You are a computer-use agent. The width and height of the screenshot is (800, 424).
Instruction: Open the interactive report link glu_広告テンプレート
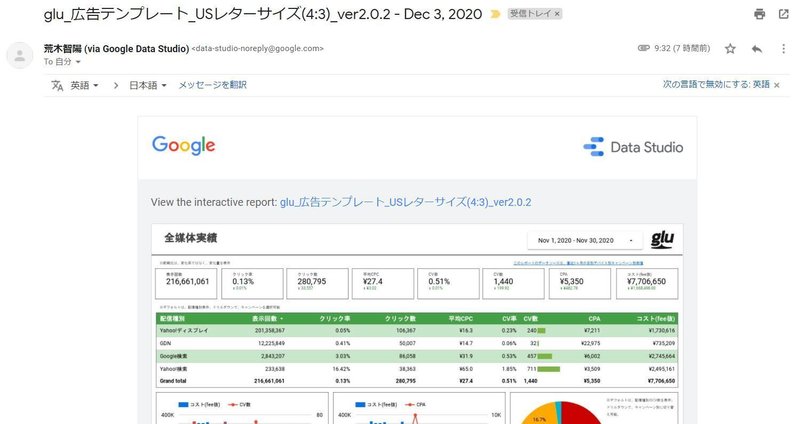pyautogui.click(x=405, y=202)
